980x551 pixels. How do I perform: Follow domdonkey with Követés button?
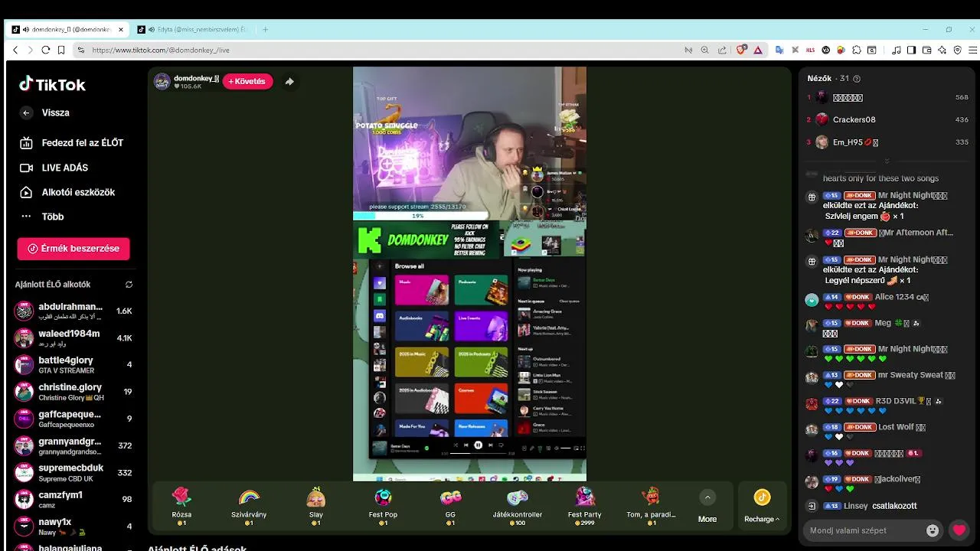tap(247, 81)
